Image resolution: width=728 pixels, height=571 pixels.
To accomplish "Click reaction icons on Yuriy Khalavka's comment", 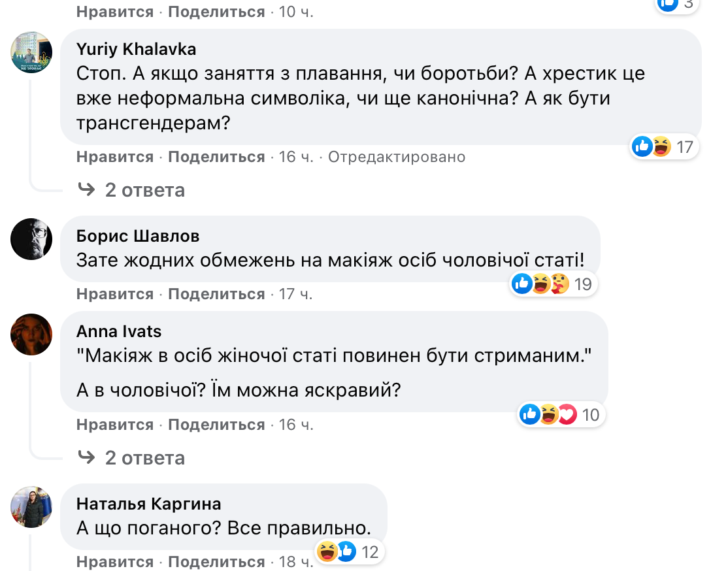I will [x=652, y=147].
